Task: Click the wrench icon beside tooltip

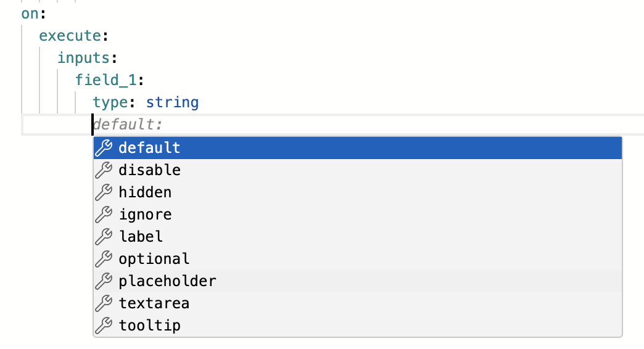Action: pos(104,326)
